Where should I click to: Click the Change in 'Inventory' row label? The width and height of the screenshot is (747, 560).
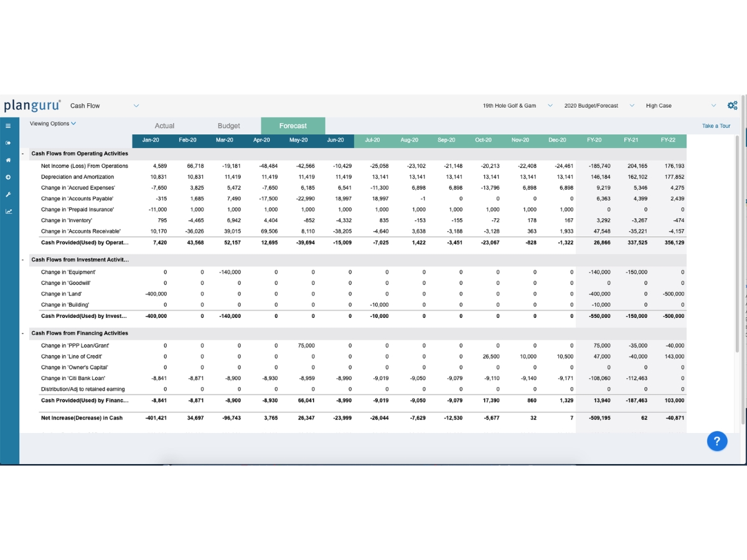coord(67,220)
